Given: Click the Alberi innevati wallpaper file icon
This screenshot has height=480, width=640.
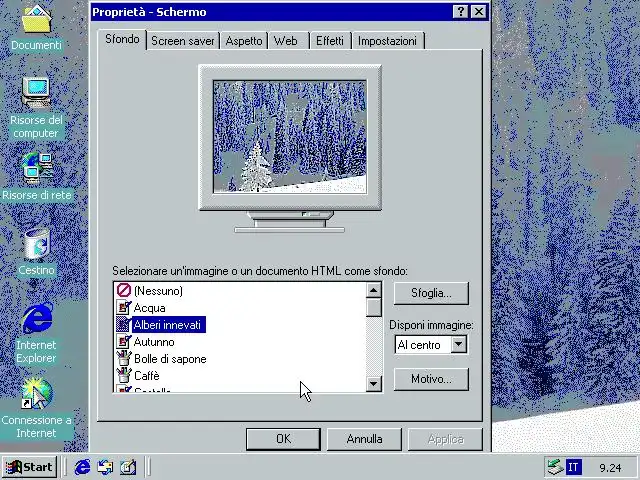Looking at the screenshot, I should click(x=123, y=324).
